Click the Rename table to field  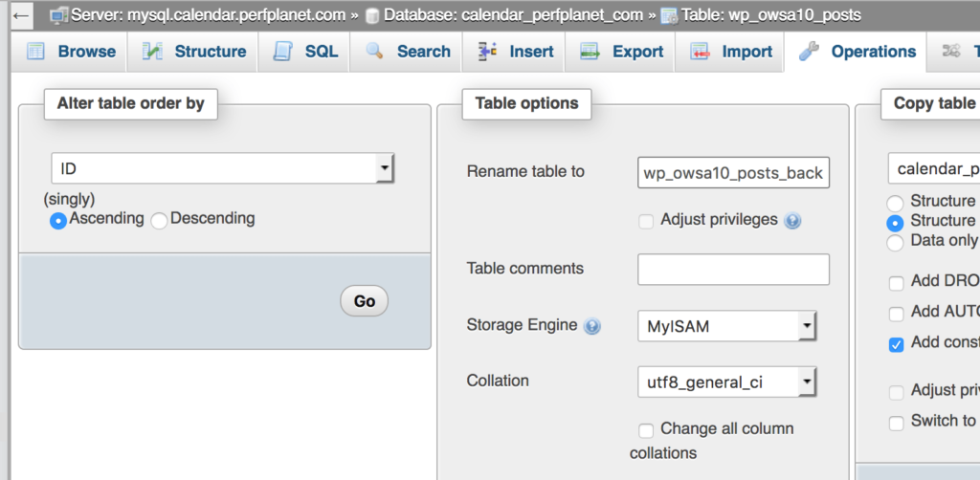733,173
